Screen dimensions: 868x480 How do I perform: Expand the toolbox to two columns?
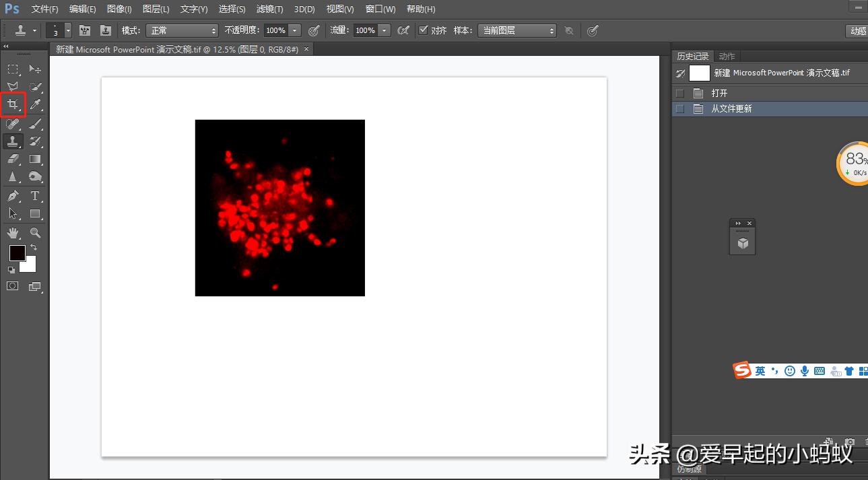pos(6,46)
